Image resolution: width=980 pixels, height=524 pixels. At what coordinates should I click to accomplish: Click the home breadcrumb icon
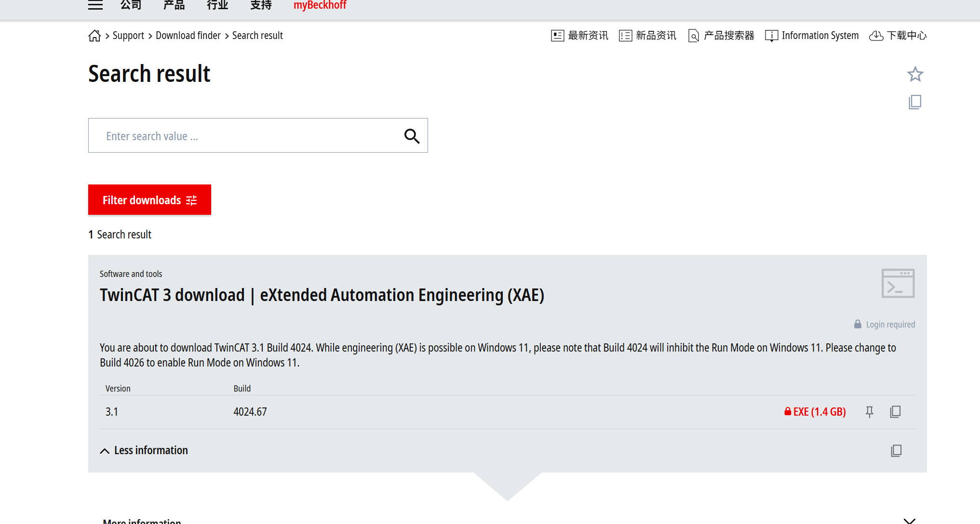(x=94, y=36)
